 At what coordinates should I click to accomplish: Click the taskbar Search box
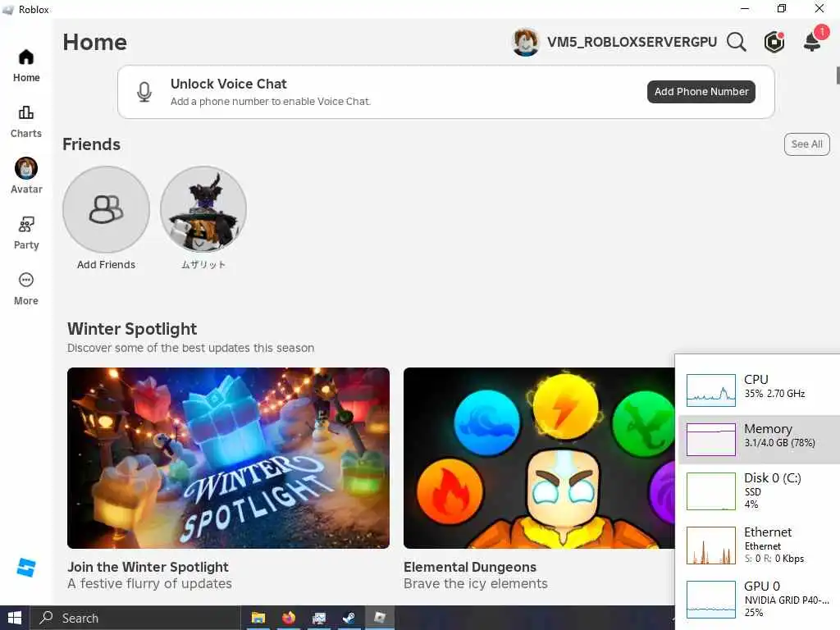[135, 619]
